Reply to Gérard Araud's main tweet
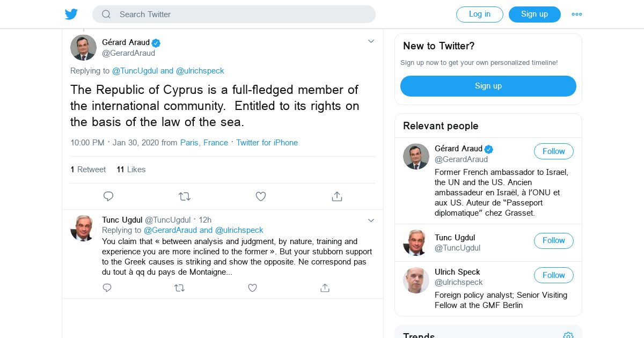644x338 pixels. pyautogui.click(x=108, y=196)
